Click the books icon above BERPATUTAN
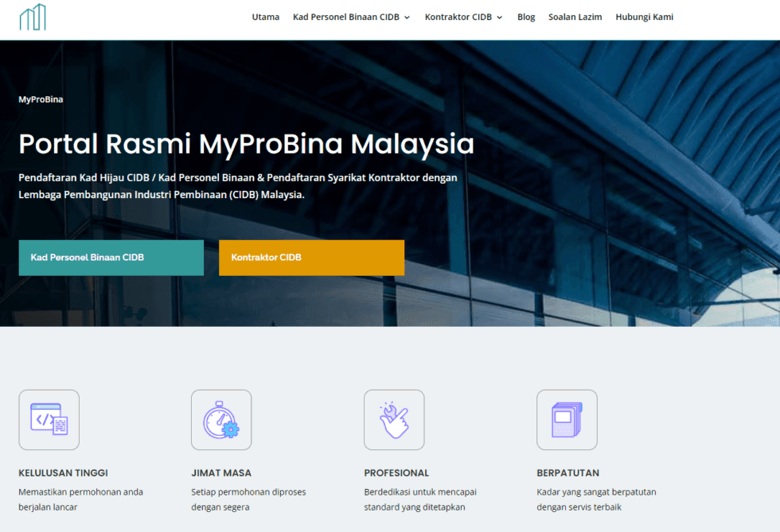 coord(567,419)
